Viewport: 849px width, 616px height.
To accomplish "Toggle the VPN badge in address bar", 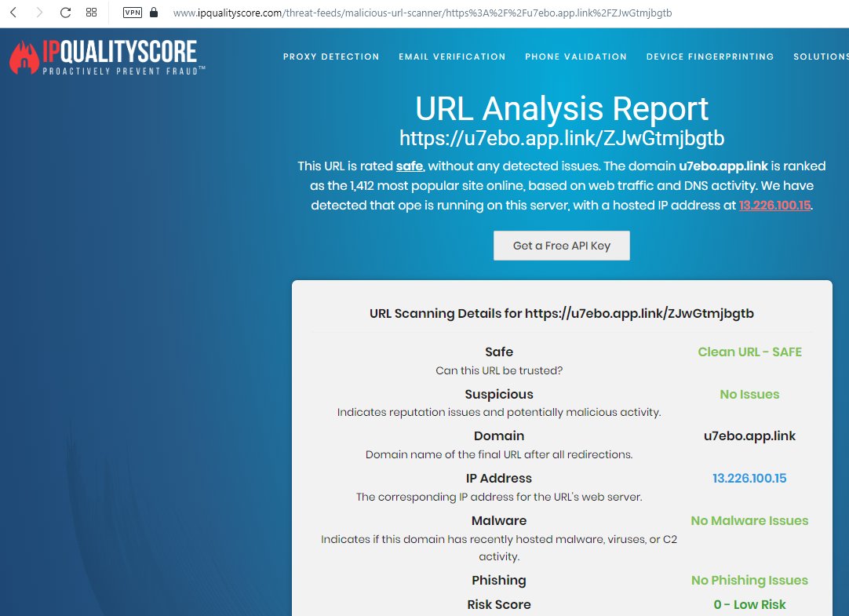I will [x=133, y=13].
